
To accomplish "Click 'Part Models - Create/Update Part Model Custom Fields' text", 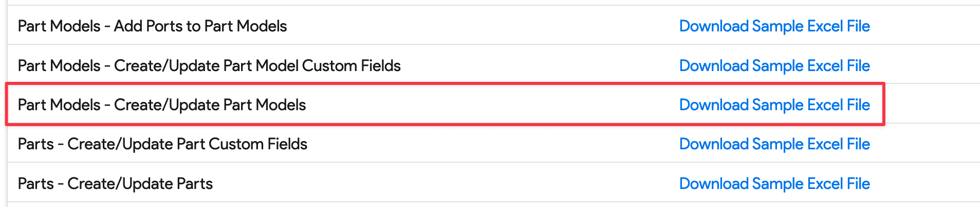I will click(x=209, y=66).
